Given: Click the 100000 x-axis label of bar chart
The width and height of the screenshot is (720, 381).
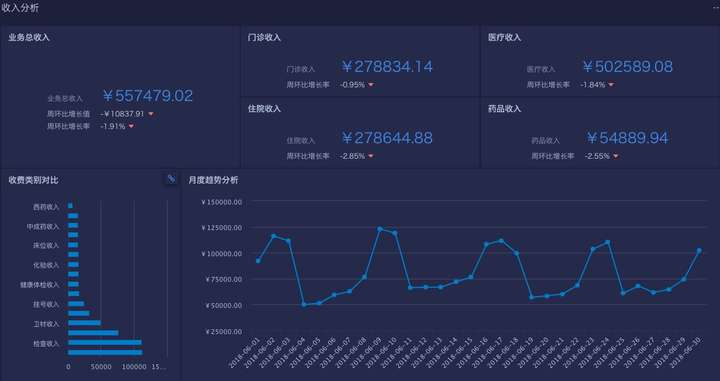Looking at the screenshot, I should [x=134, y=367].
